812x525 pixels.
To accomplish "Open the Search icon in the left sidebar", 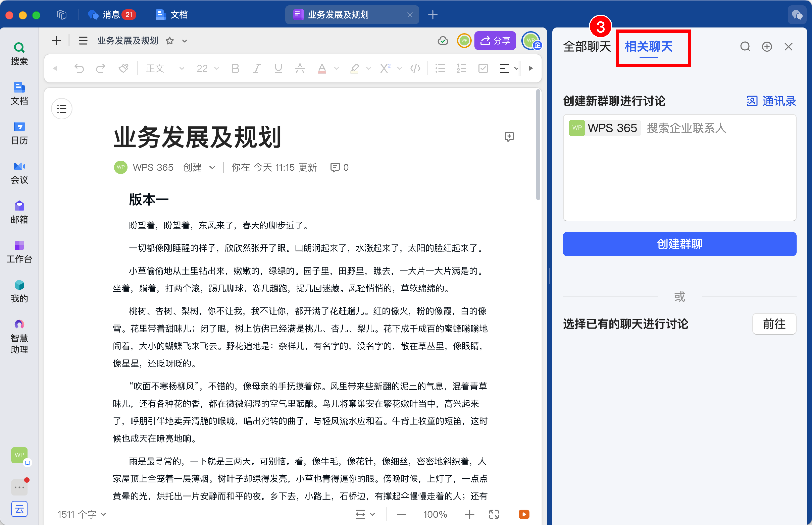I will (19, 54).
